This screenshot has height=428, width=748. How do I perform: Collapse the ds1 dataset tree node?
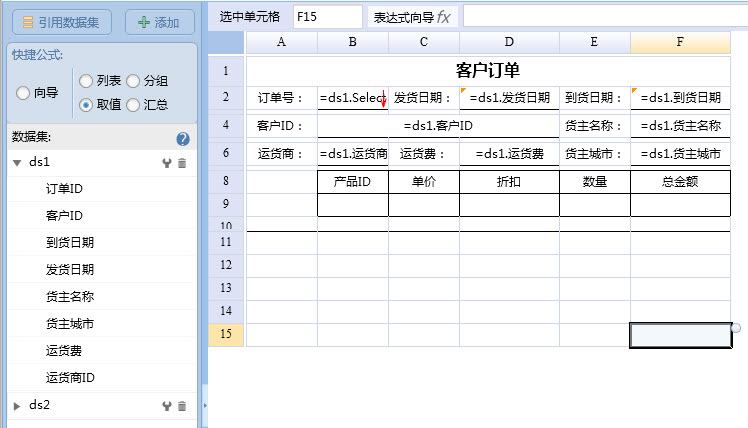(x=17, y=162)
